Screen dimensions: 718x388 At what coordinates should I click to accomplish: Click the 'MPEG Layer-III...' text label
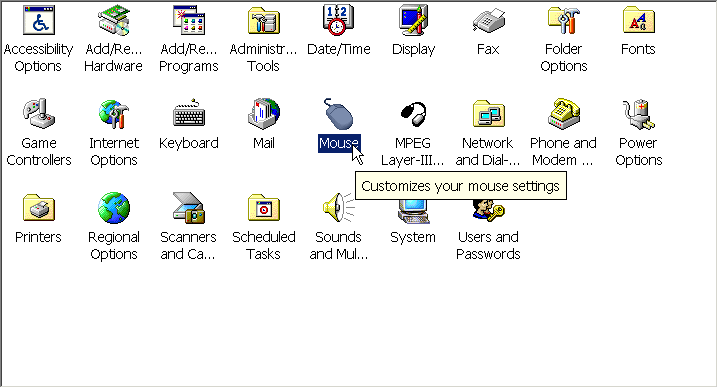[x=413, y=151]
